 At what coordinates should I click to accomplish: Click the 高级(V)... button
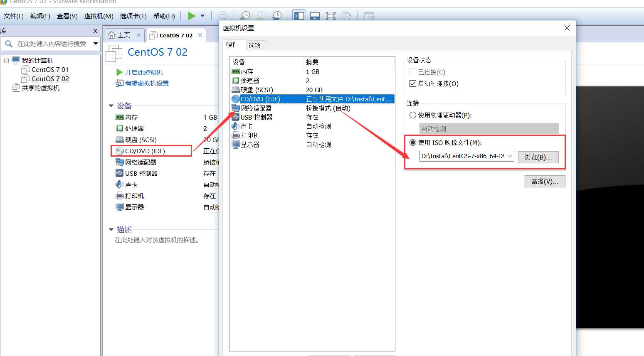tap(545, 181)
